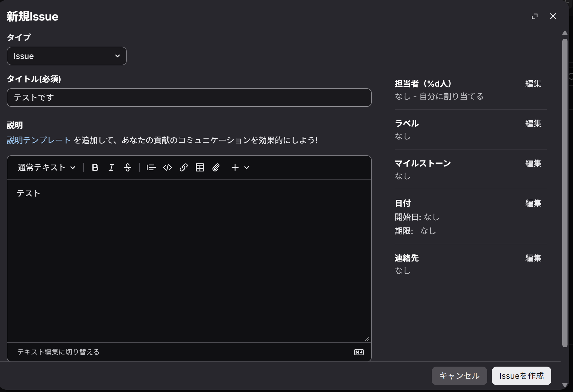The height and width of the screenshot is (392, 573).
Task: Insert a list from editor toolbar
Action: 151,167
